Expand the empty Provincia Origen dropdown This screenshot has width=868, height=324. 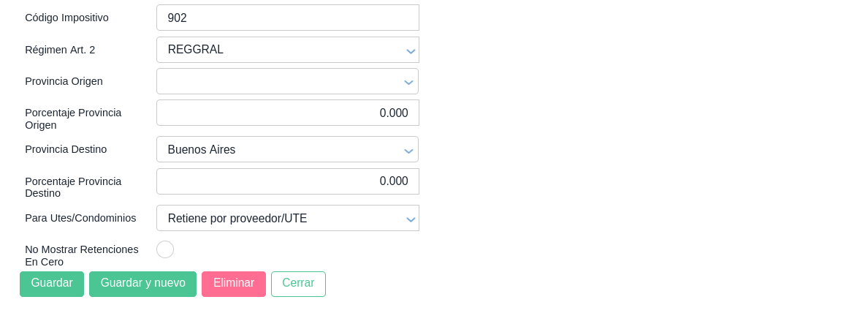(287, 81)
